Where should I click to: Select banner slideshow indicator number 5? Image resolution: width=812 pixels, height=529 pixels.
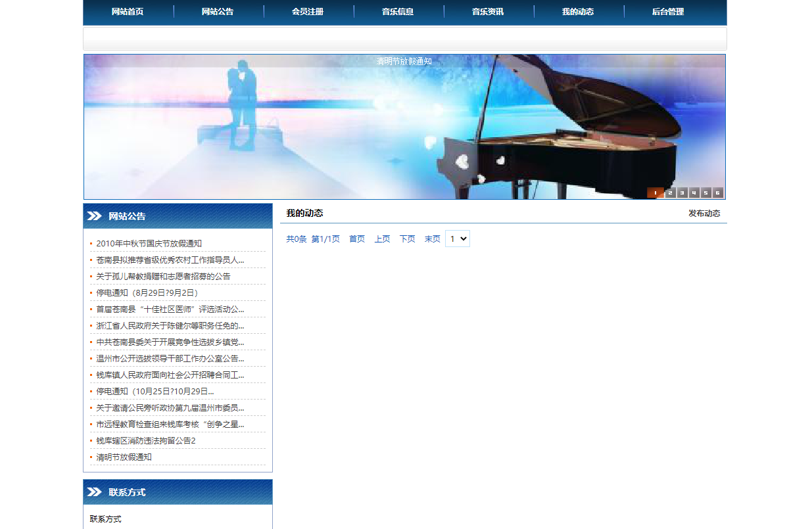click(705, 193)
